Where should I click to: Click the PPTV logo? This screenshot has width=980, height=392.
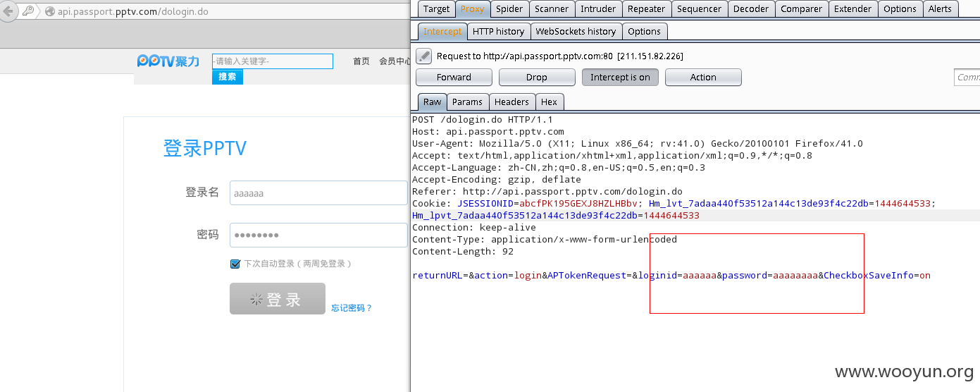(x=168, y=61)
